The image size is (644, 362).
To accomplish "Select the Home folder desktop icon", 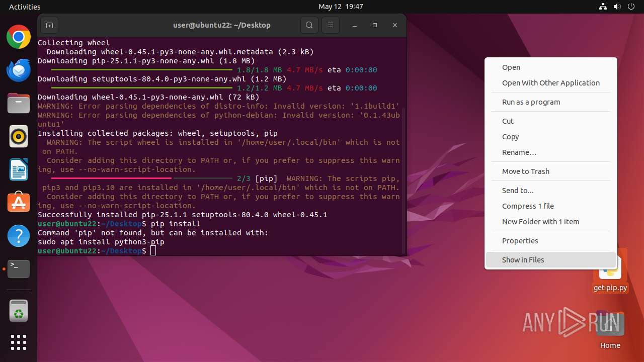I will click(x=610, y=331).
